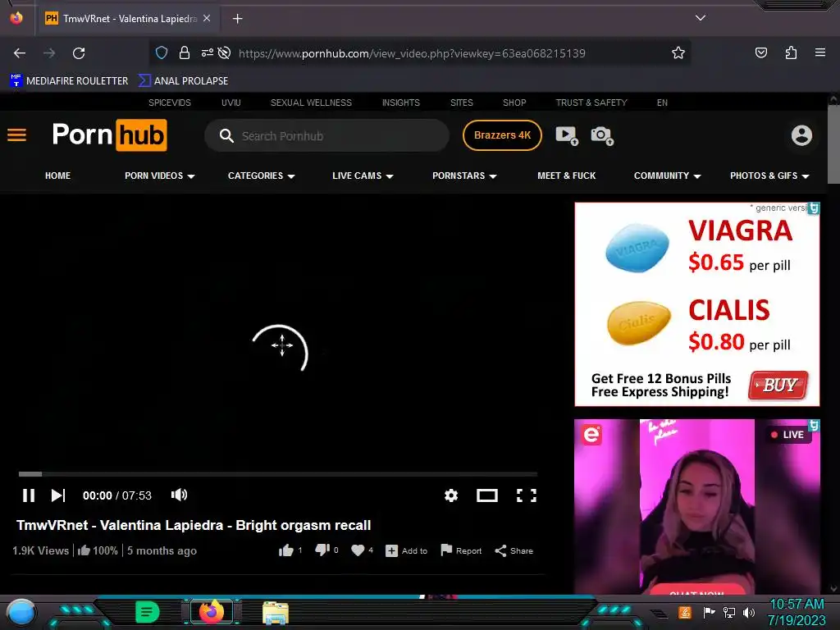This screenshot has height=630, width=840.
Task: Open a new browser tab
Action: click(x=237, y=19)
